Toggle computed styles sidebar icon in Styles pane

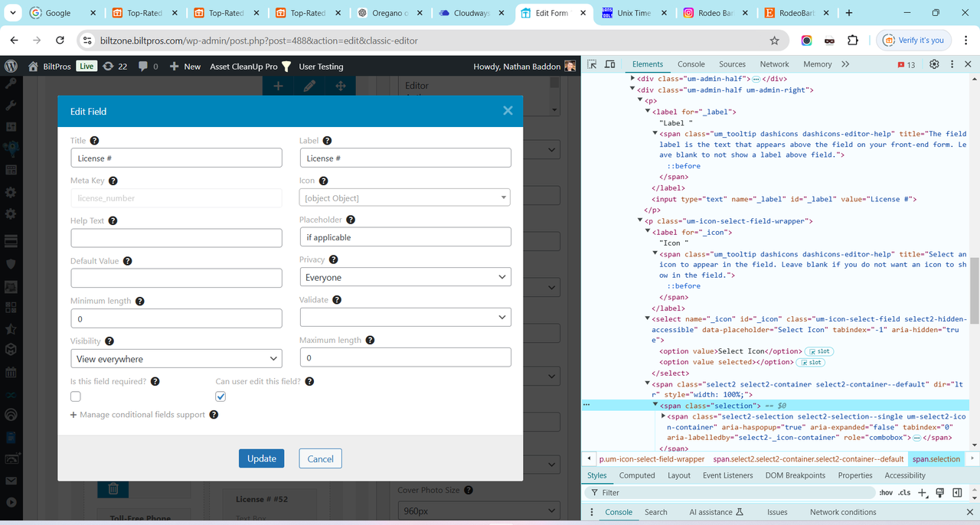[x=957, y=493]
